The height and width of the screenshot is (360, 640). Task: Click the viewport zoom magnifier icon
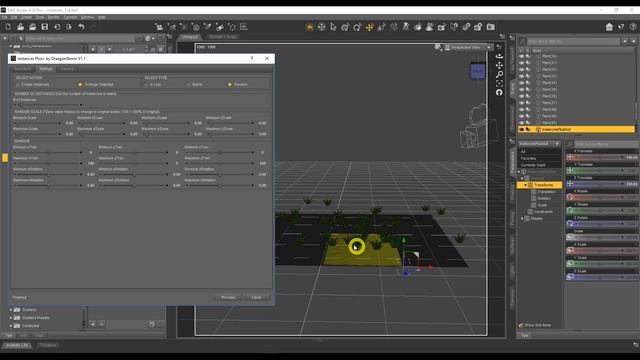(499, 74)
